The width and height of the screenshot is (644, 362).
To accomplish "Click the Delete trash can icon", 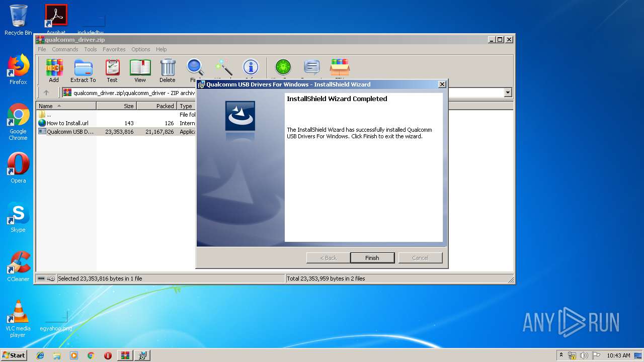I will pyautogui.click(x=168, y=70).
